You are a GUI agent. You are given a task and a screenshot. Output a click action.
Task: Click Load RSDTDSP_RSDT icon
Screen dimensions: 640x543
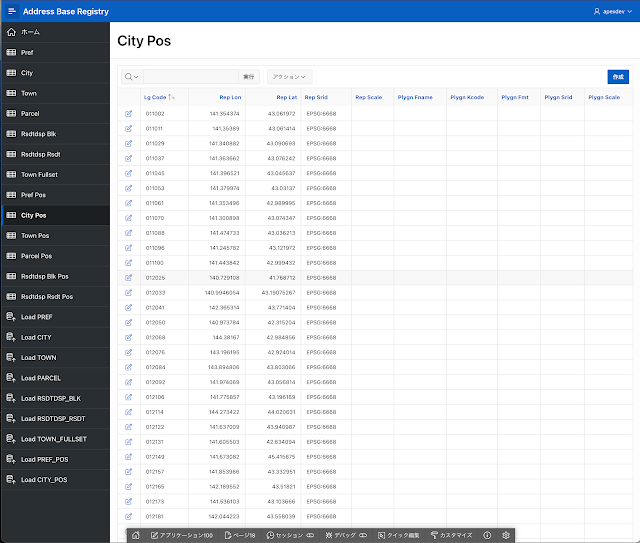[x=11, y=418]
